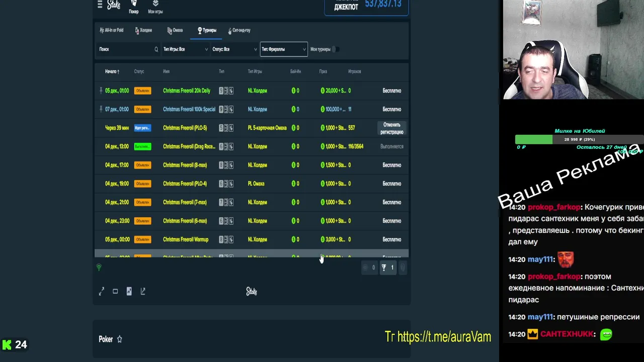Click the eye counter showing 0
This screenshot has height=362, width=644.
[x=369, y=267]
